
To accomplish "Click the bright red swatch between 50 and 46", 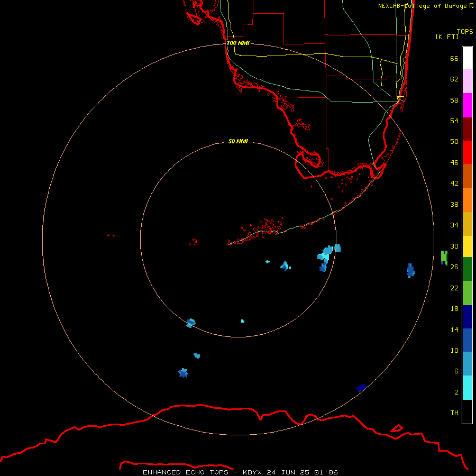I will point(467,152).
